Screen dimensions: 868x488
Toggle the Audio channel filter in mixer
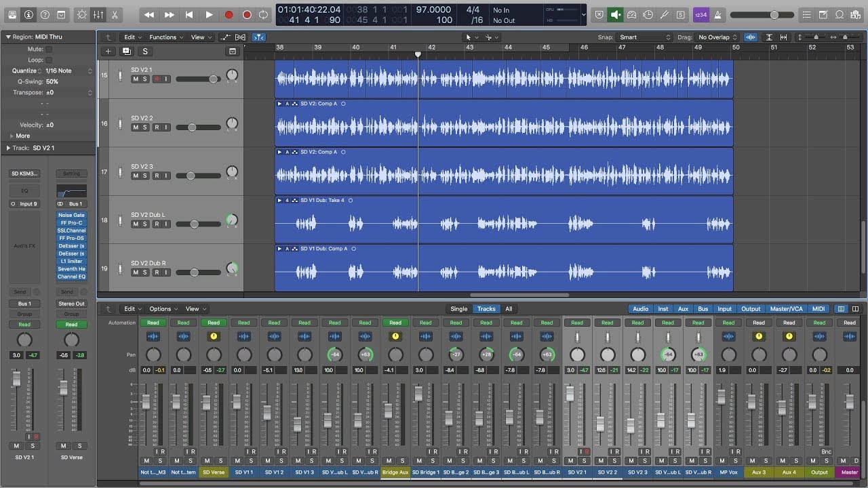click(x=640, y=309)
